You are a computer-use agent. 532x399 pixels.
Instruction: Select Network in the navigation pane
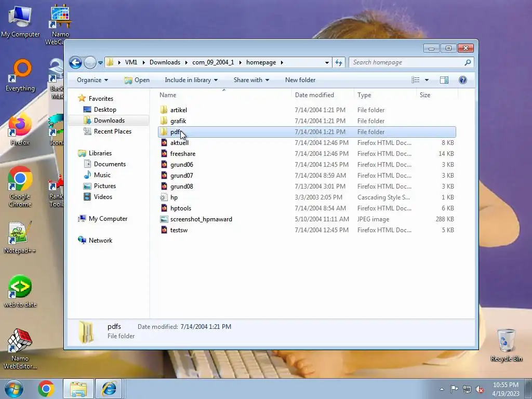click(100, 241)
